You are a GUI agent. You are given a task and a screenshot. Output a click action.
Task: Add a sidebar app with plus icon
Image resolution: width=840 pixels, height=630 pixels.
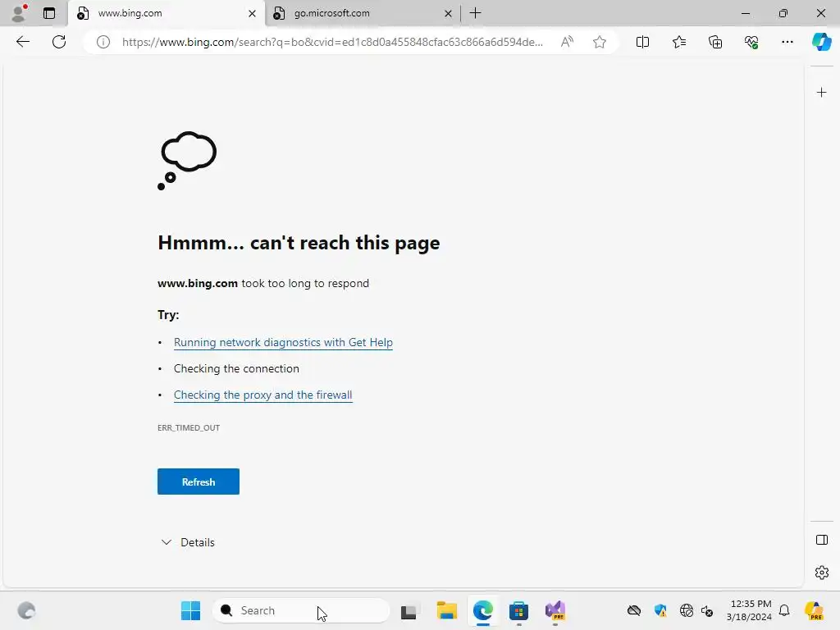point(821,93)
